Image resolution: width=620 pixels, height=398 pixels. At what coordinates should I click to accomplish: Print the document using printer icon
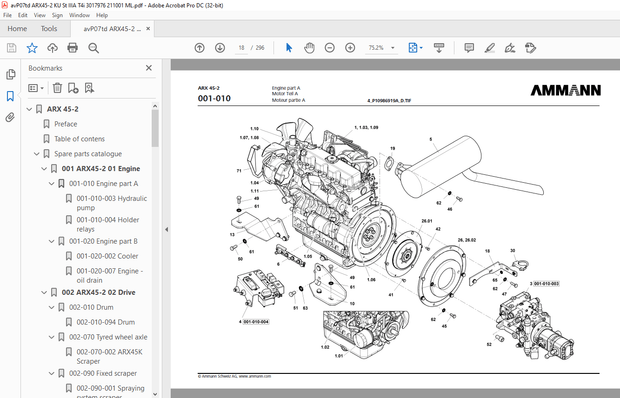point(73,48)
